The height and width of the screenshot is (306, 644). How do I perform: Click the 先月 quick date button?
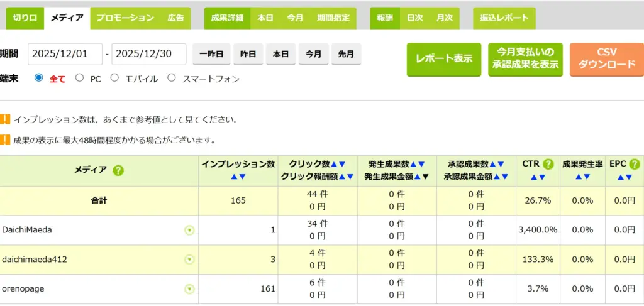coord(346,54)
